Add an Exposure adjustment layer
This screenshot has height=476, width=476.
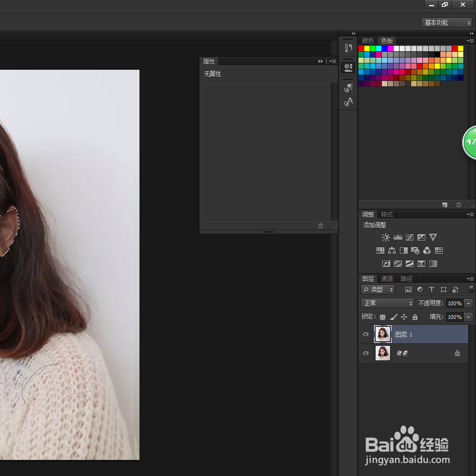(421, 237)
